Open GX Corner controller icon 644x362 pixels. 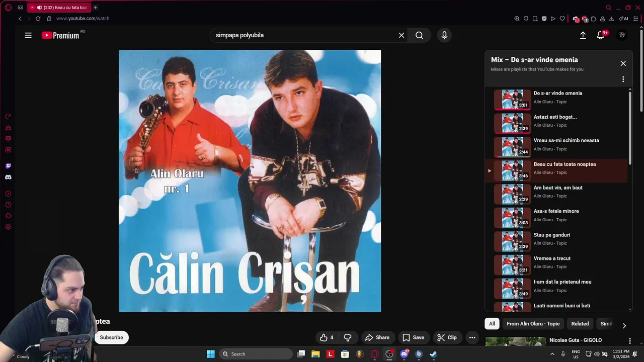pos(20,8)
